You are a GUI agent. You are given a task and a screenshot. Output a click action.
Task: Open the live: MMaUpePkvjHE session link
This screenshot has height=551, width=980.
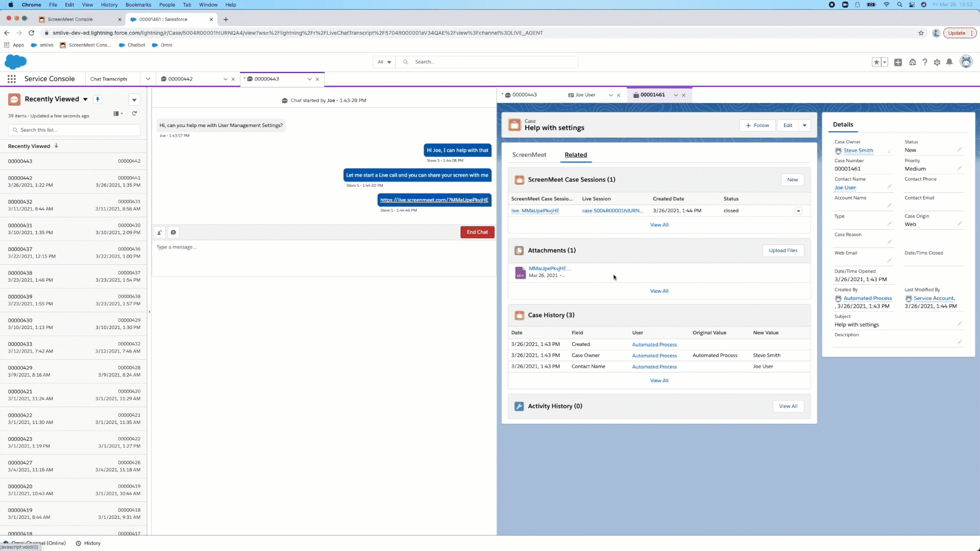tap(535, 211)
